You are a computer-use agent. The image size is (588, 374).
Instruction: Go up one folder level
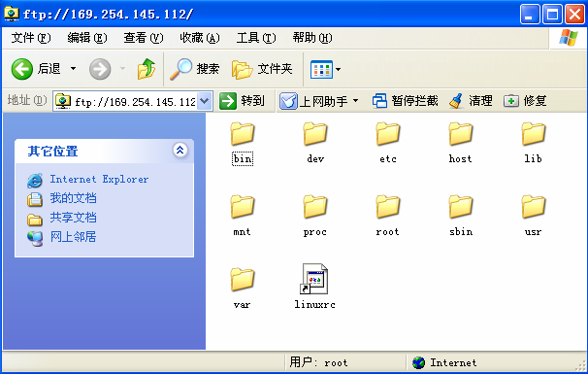[147, 69]
